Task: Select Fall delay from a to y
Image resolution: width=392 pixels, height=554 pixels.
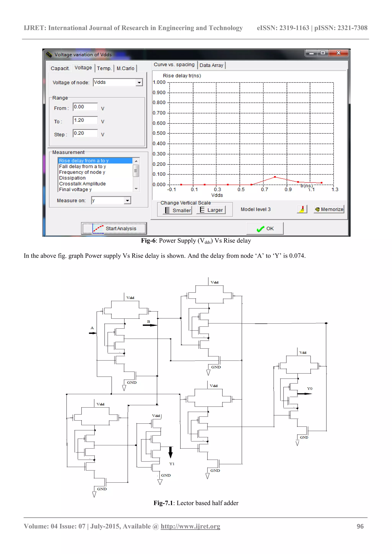Action: click(82, 166)
